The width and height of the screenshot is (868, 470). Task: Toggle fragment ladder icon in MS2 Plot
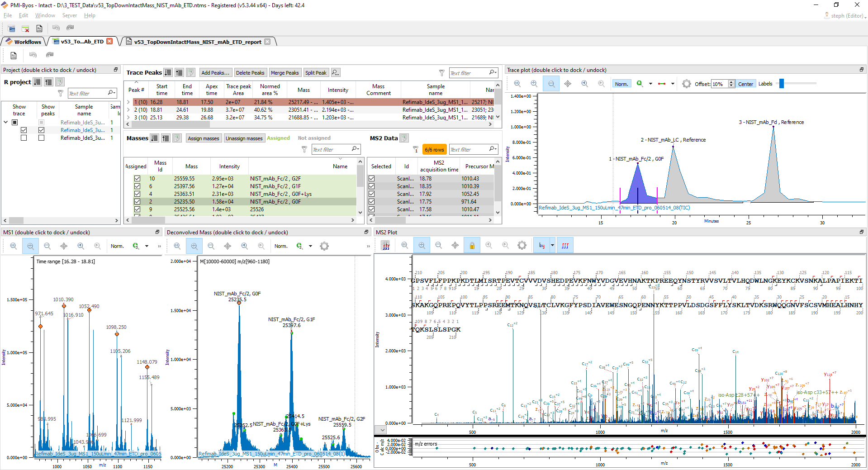pos(565,245)
